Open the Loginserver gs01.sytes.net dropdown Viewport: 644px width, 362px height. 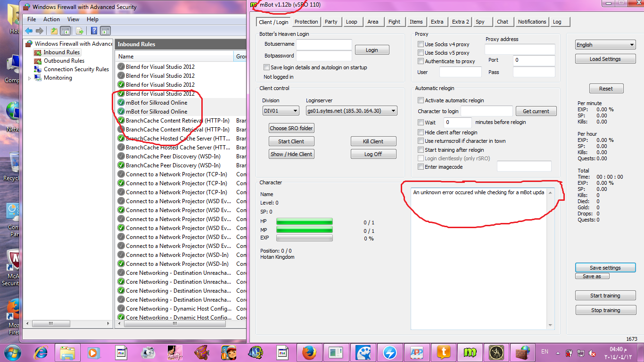pos(351,111)
